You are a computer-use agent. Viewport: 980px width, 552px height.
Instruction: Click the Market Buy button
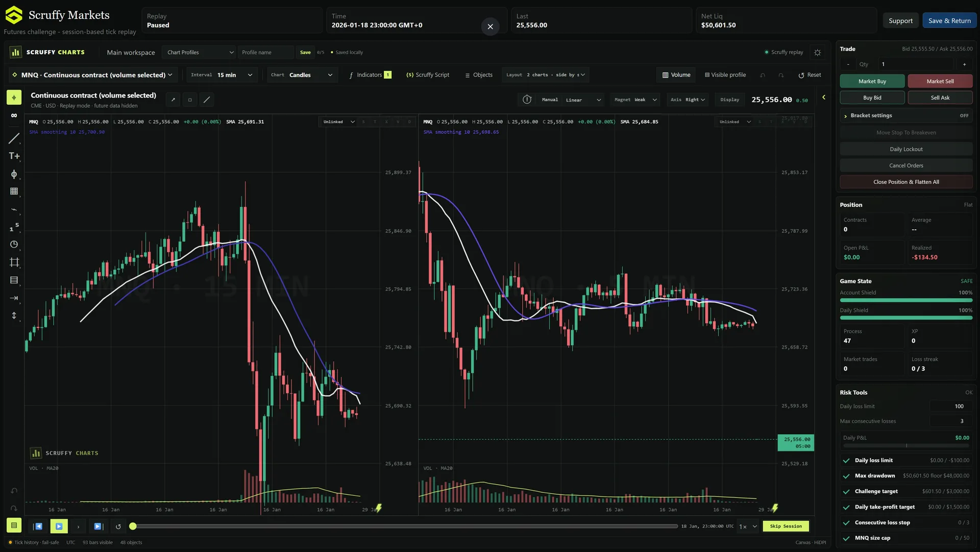(x=872, y=81)
